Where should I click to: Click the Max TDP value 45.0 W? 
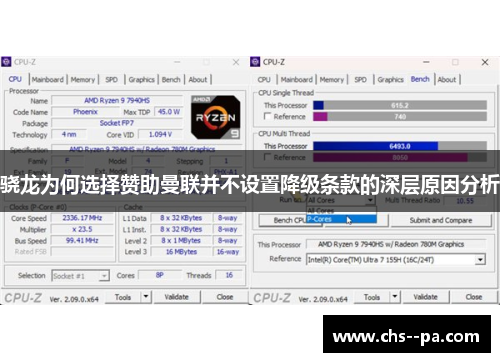[169, 112]
